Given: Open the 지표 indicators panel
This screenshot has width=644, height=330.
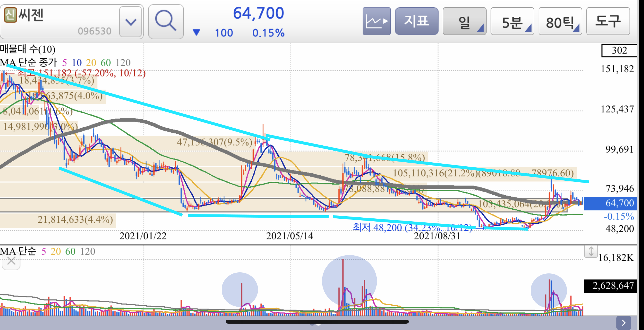Looking at the screenshot, I should click(x=416, y=21).
